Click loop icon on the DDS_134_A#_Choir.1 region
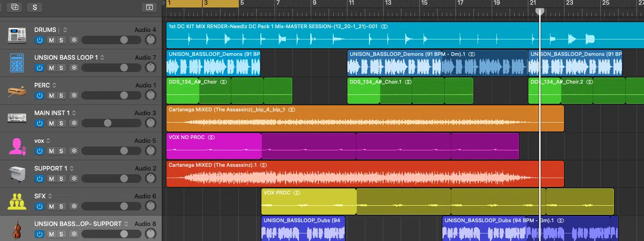This screenshot has height=241, width=644. (x=408, y=82)
